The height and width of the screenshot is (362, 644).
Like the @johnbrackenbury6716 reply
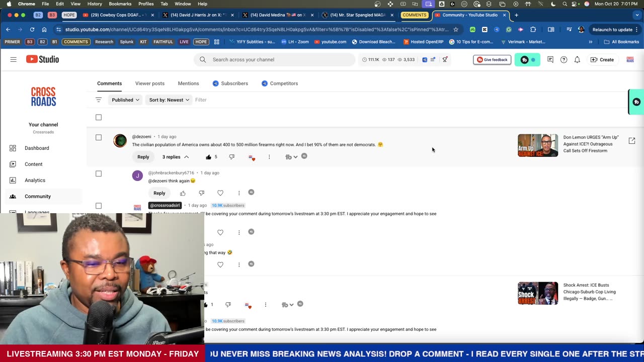click(x=183, y=193)
